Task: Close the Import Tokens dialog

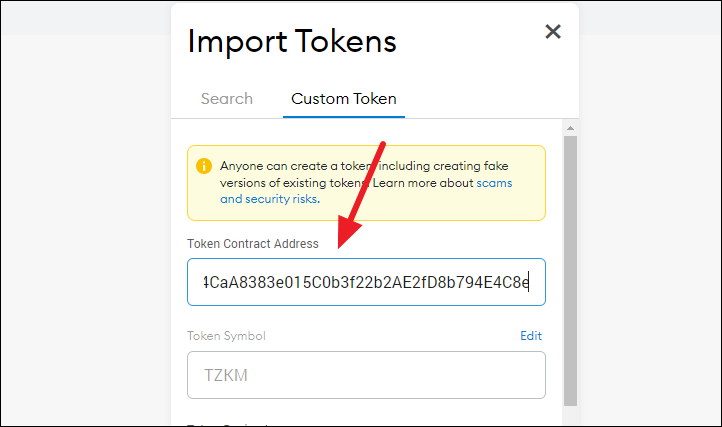Action: point(553,32)
